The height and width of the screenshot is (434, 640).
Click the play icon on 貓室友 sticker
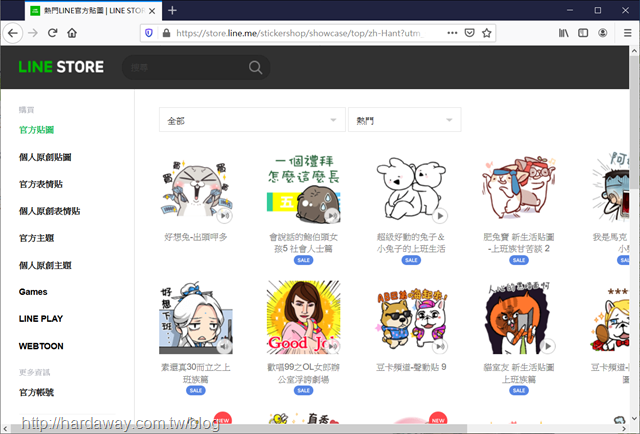click(x=548, y=346)
